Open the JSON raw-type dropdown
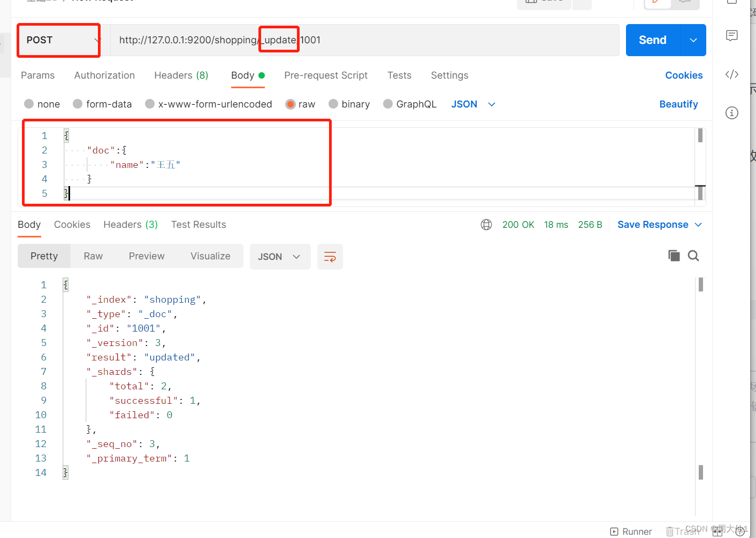This screenshot has height=538, width=756. click(474, 104)
